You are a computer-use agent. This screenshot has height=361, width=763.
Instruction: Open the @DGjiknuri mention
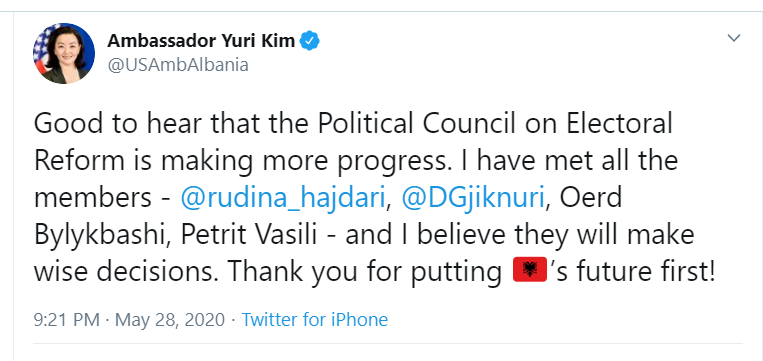coord(473,198)
